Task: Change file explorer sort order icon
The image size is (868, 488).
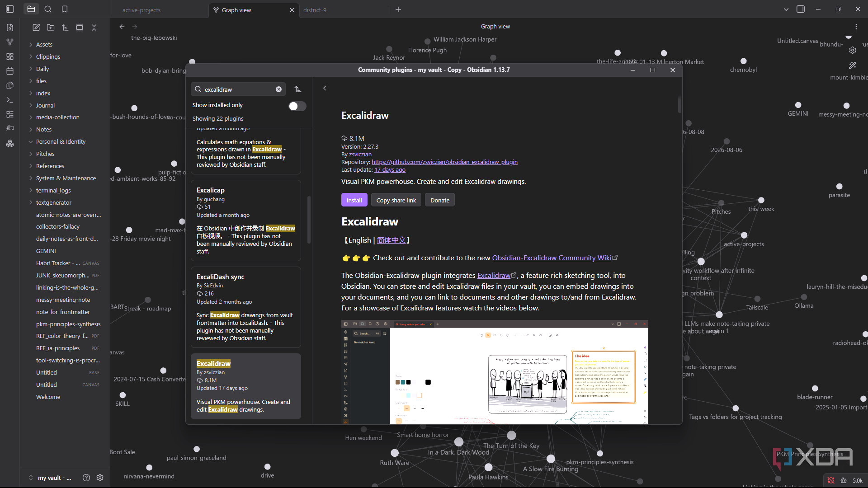Action: click(65, 28)
